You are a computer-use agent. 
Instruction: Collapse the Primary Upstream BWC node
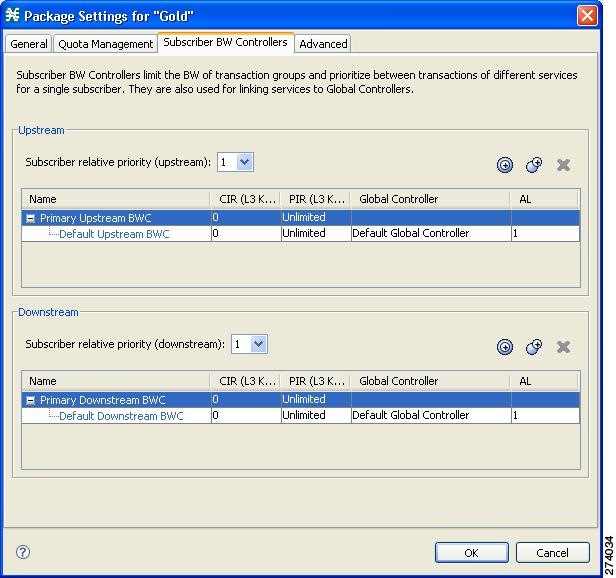click(30, 218)
